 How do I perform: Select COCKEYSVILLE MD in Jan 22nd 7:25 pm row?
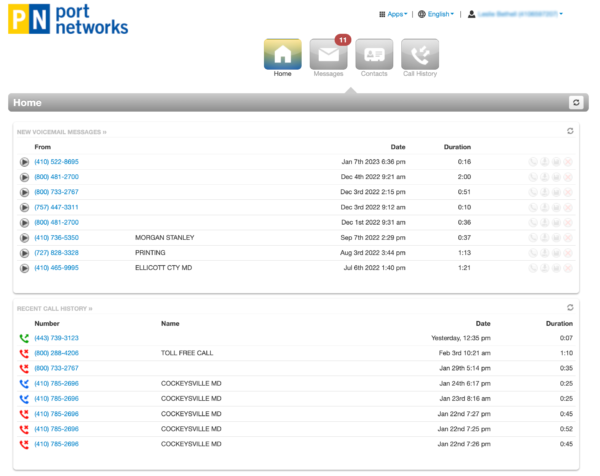[x=191, y=429]
